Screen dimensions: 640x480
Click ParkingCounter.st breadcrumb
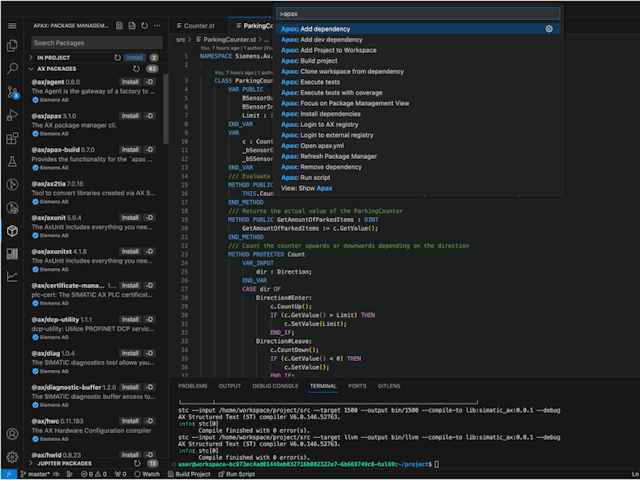(231, 40)
